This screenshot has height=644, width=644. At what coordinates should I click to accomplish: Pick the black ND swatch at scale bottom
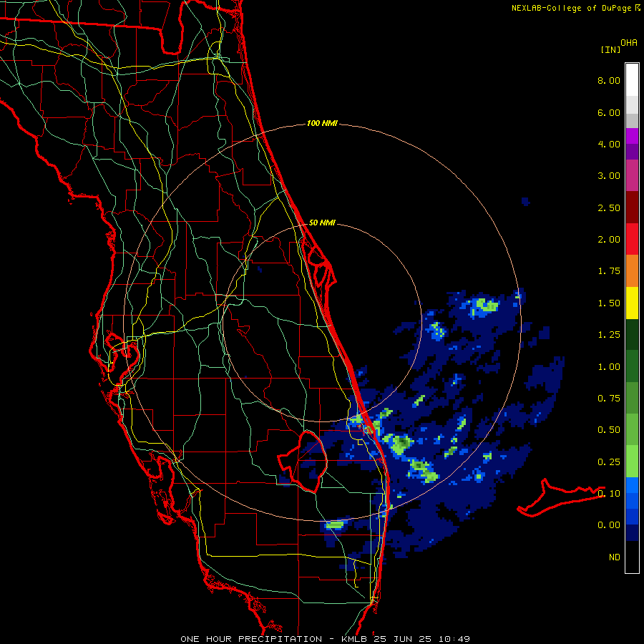point(632,557)
